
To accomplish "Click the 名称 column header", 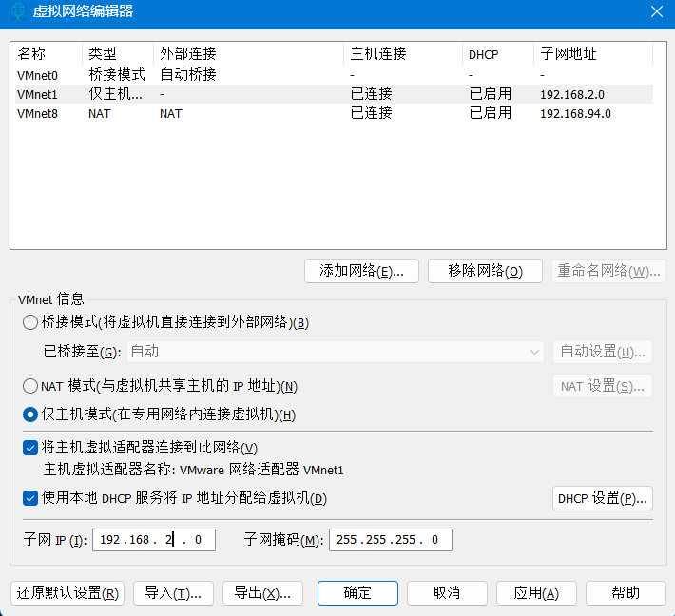I will tap(47, 54).
